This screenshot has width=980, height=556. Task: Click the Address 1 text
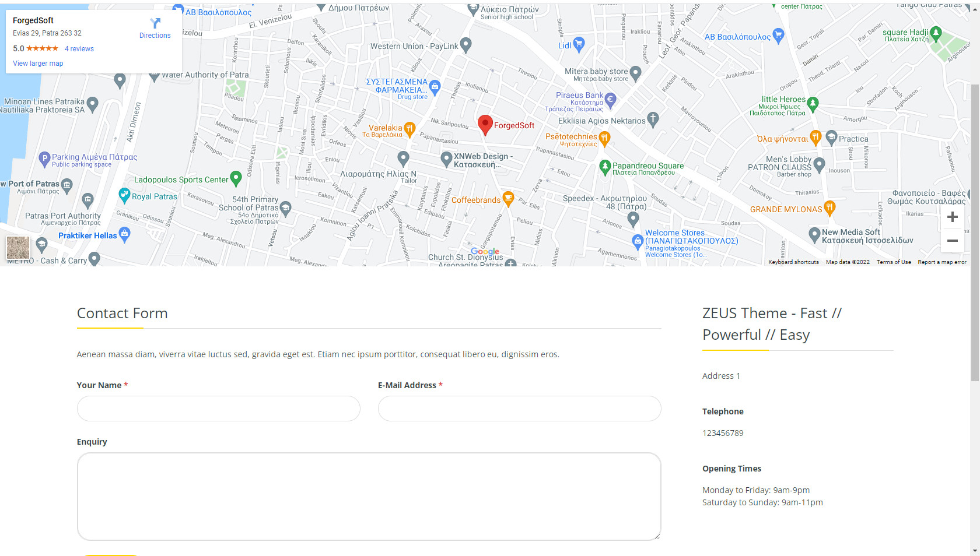(x=721, y=376)
